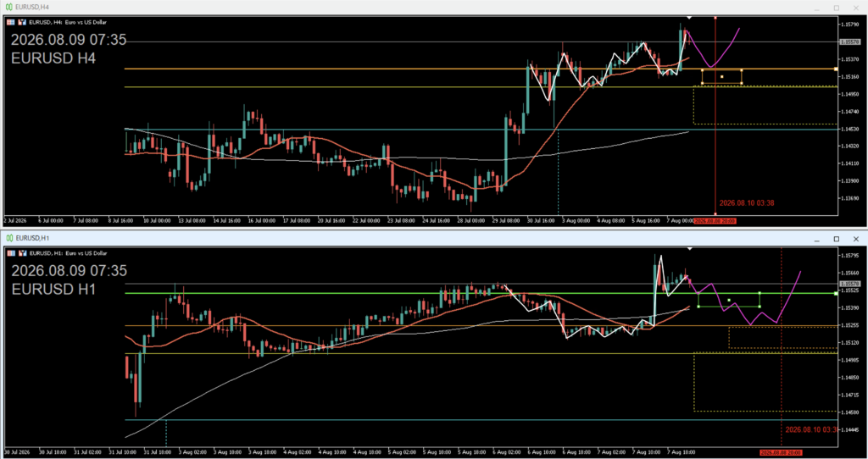Toggle One Click Trading icon in H1 chart
The width and height of the screenshot is (868, 459).
pos(23,252)
